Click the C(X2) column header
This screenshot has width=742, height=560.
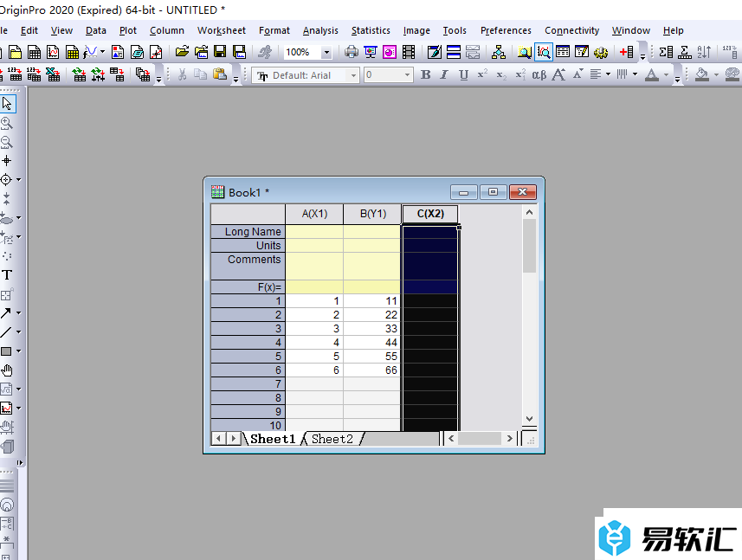(430, 214)
